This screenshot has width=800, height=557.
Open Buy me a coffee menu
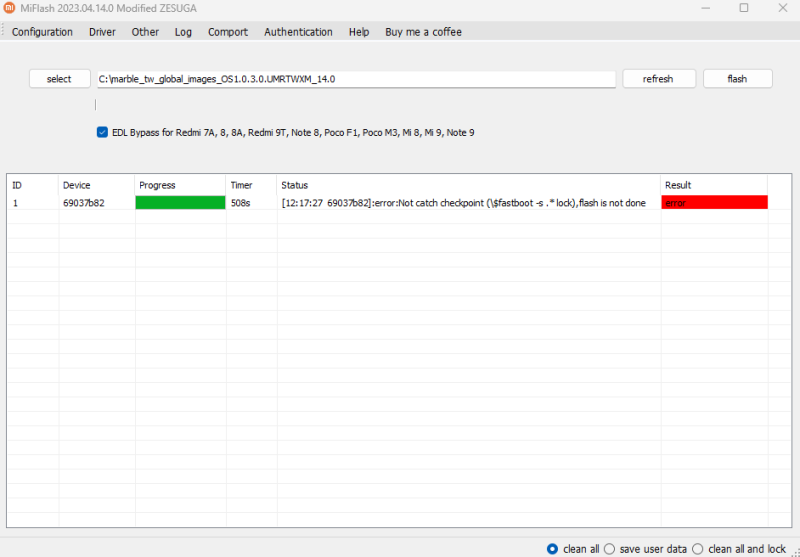click(x=423, y=32)
